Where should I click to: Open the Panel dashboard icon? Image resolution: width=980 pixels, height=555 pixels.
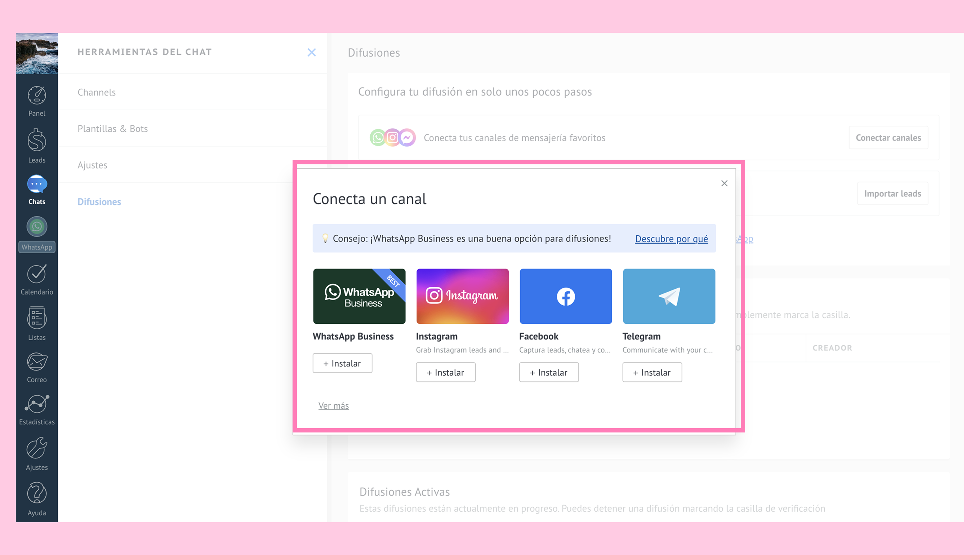click(37, 101)
